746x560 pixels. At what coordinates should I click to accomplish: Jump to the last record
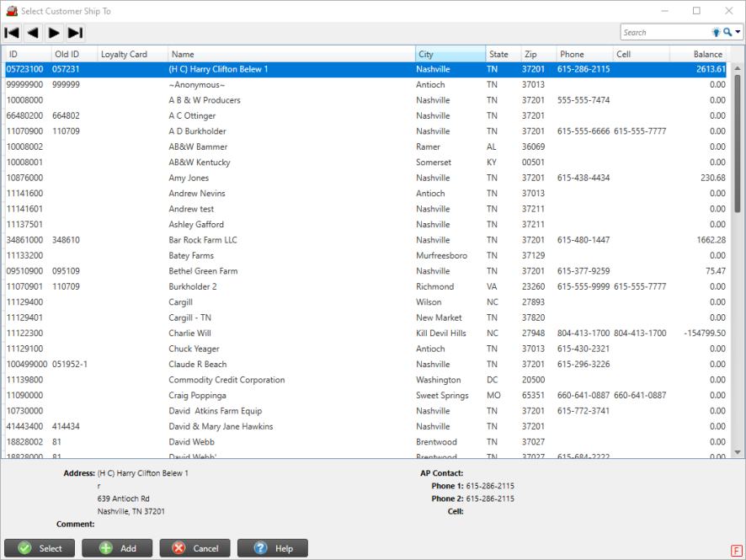pyautogui.click(x=75, y=33)
